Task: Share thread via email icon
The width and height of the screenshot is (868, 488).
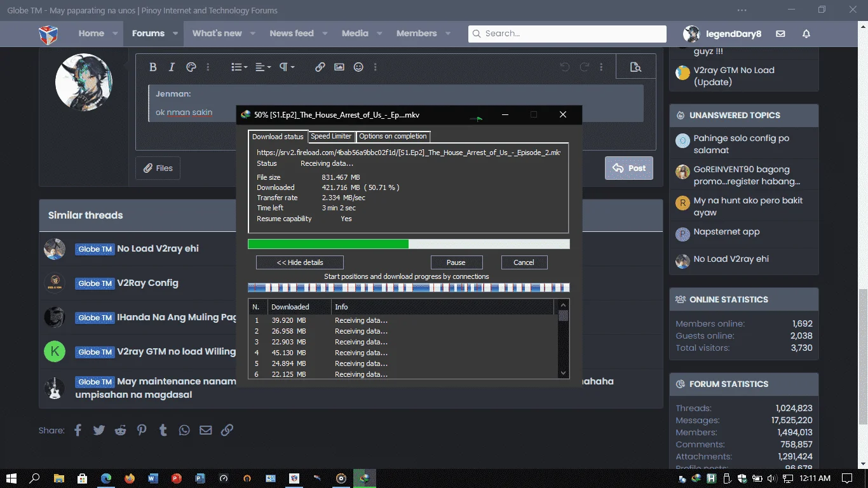Action: point(205,430)
